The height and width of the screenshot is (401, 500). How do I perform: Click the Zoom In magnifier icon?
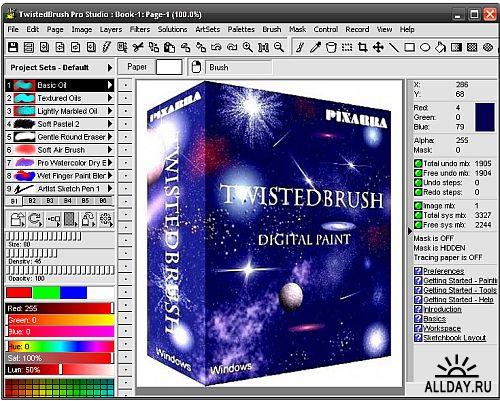point(248,47)
